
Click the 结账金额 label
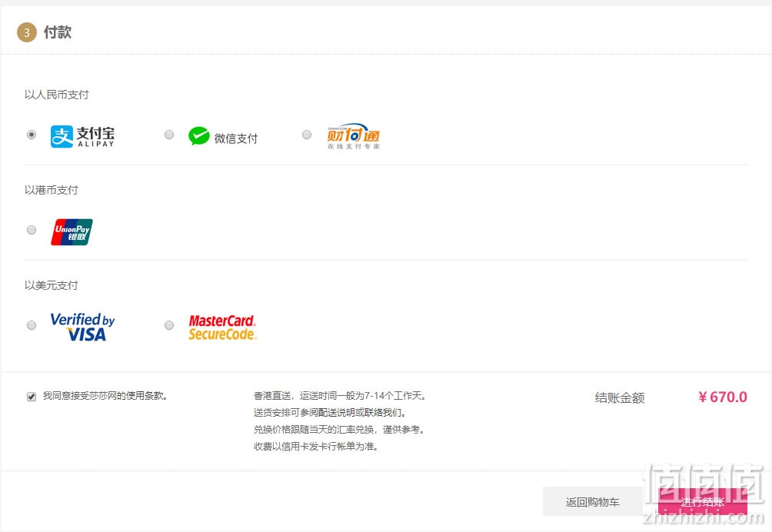coord(620,397)
